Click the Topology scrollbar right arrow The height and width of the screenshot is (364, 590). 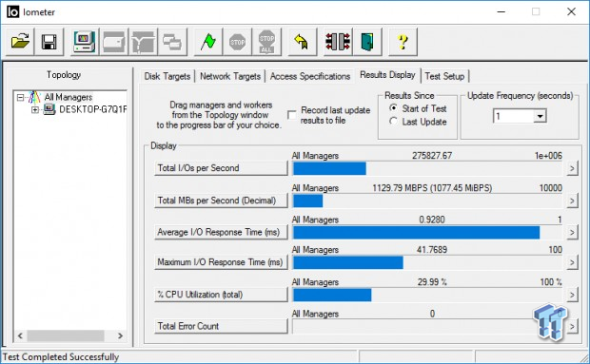(120, 335)
